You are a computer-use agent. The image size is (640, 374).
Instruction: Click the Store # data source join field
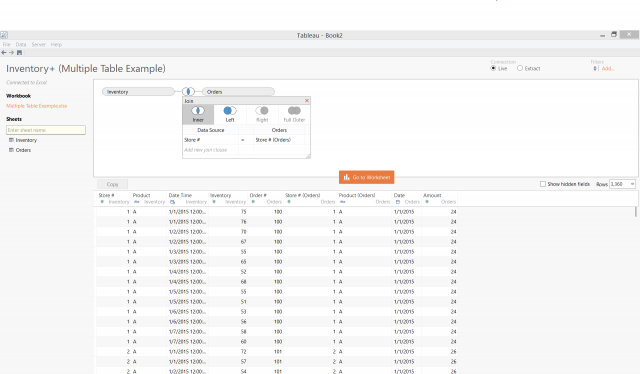(210, 140)
